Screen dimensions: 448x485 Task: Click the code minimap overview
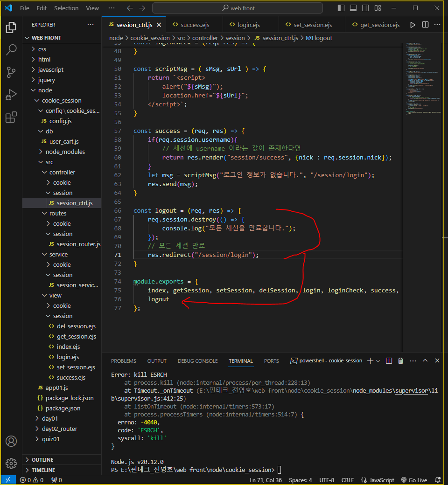[x=423, y=79]
